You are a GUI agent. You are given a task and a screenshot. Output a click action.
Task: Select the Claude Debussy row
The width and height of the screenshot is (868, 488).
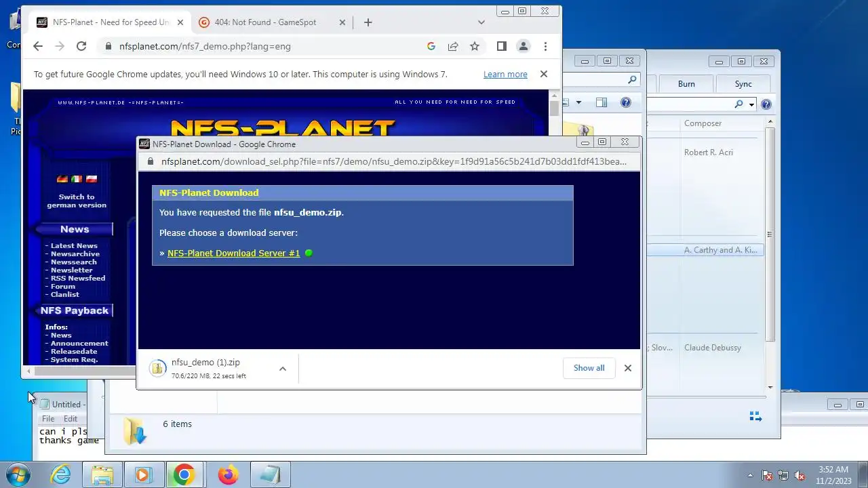713,348
